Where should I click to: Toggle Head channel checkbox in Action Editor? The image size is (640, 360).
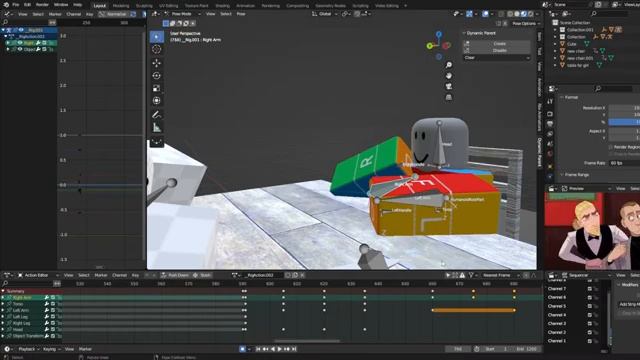click(x=53, y=329)
